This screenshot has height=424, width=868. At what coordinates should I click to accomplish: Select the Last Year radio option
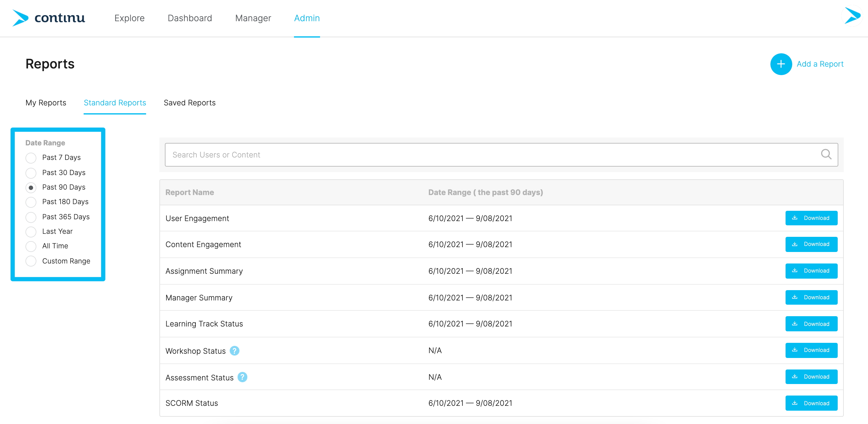coord(31,232)
